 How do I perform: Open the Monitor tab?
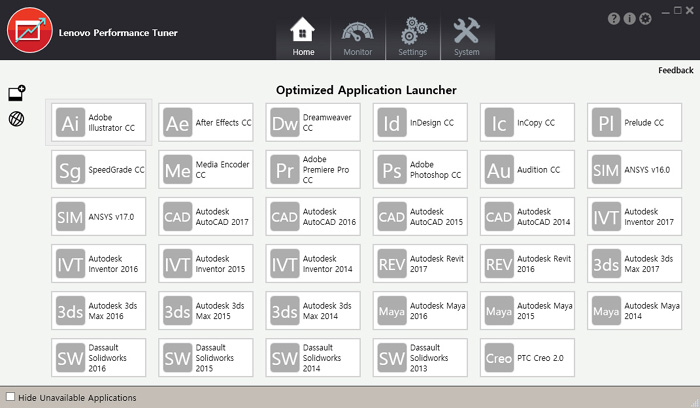click(358, 37)
